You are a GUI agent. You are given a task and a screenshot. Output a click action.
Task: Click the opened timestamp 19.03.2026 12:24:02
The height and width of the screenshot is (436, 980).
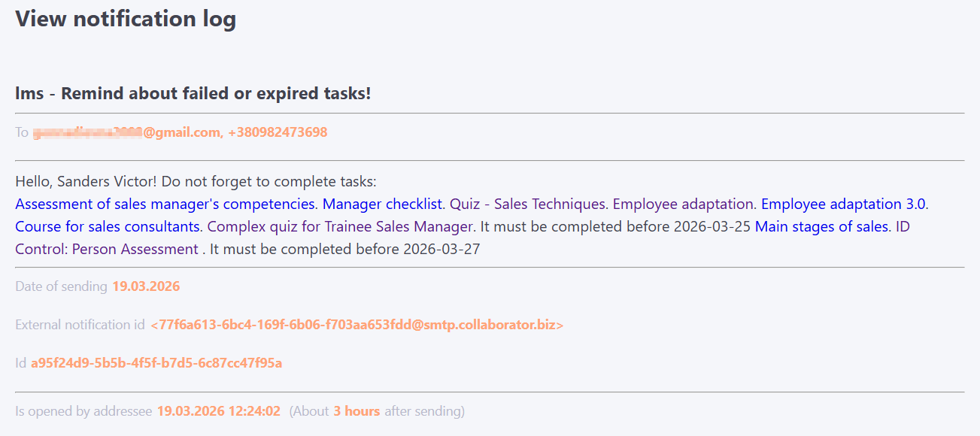tap(218, 411)
